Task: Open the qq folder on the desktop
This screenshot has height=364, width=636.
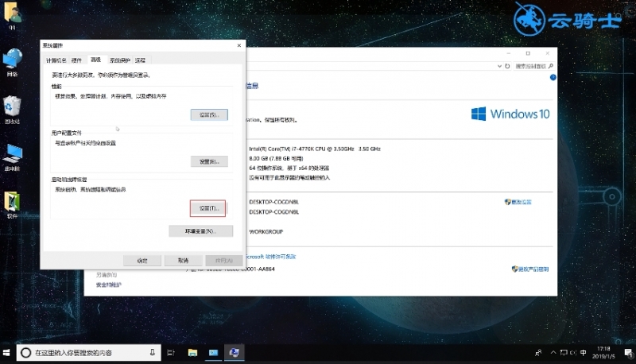Action: click(x=12, y=15)
